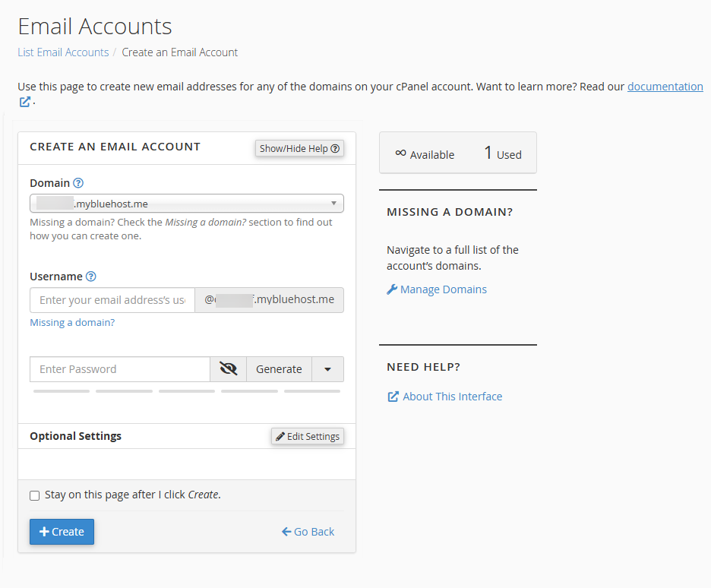Click the Username help question-mark icon

[91, 276]
